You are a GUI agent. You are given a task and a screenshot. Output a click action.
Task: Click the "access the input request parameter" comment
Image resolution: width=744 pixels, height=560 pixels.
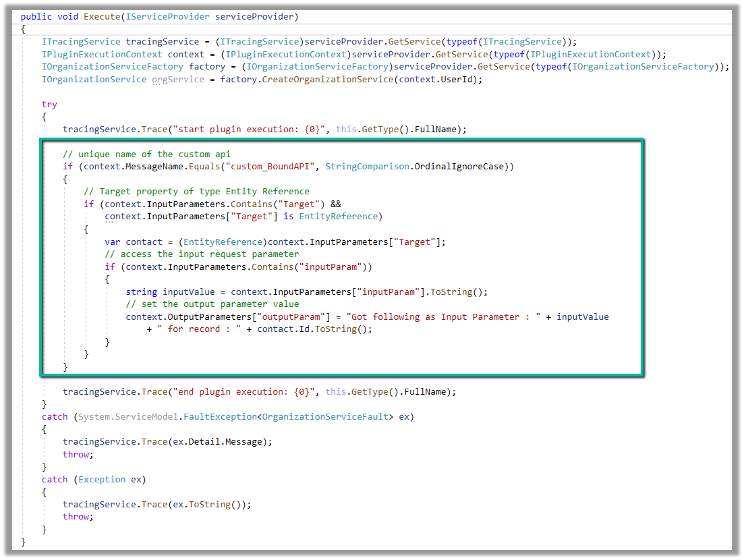[202, 254]
